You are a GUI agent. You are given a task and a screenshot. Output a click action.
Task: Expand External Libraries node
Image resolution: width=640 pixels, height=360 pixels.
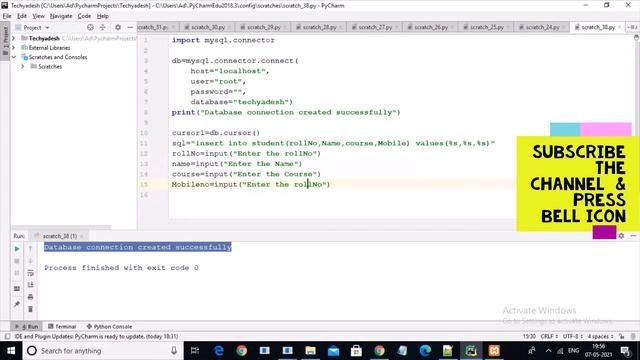point(14,48)
